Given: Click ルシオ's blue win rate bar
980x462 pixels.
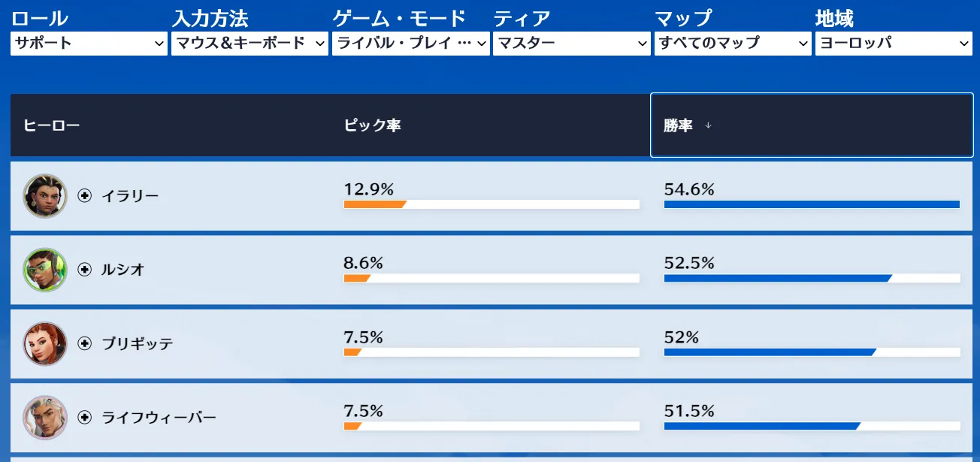Looking at the screenshot, I should tap(774, 277).
